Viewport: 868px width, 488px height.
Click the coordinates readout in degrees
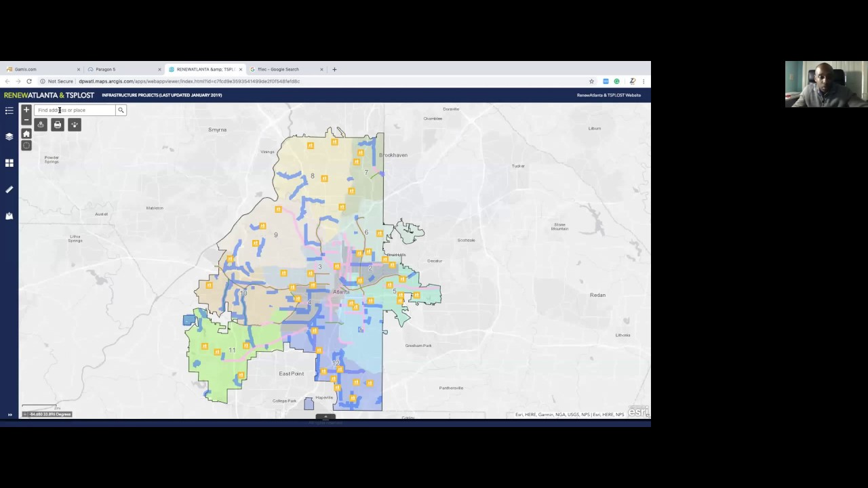coord(50,414)
